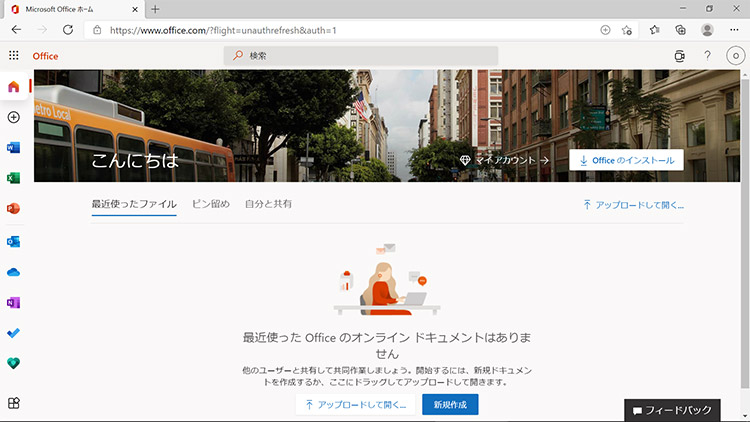Show all apps icon at sidebar bottom
The width and height of the screenshot is (750, 422).
[13, 403]
